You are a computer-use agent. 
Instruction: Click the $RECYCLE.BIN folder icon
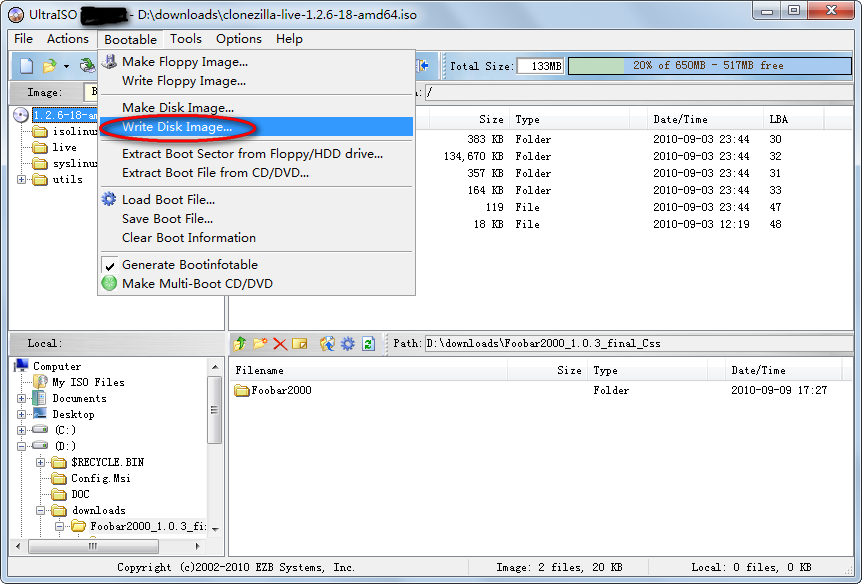[59, 462]
